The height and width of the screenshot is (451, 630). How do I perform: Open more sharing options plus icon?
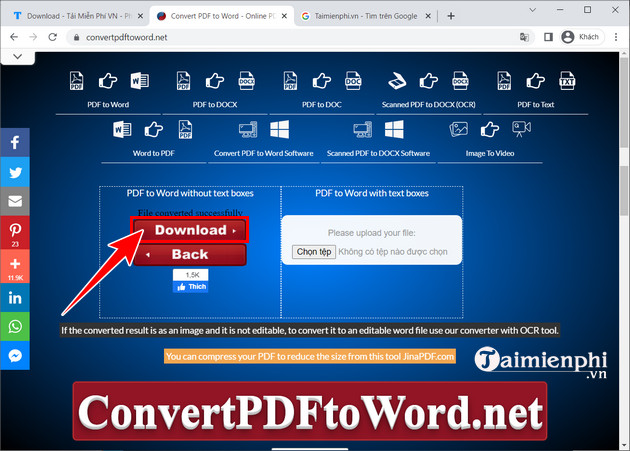coord(15,266)
